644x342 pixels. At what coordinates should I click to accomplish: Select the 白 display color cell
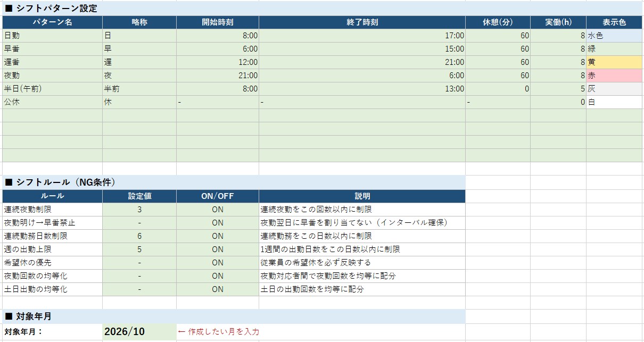(x=615, y=102)
